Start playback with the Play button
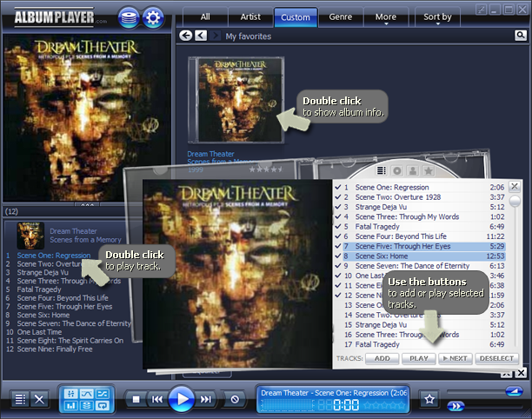This screenshot has height=419, width=532. point(182,399)
